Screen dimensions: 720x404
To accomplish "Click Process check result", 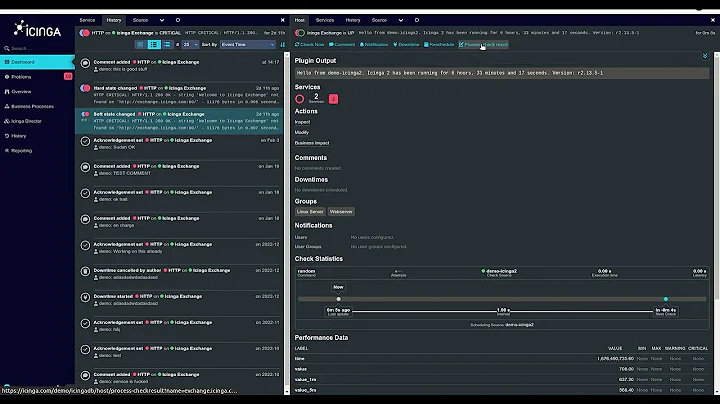I will pos(484,45).
